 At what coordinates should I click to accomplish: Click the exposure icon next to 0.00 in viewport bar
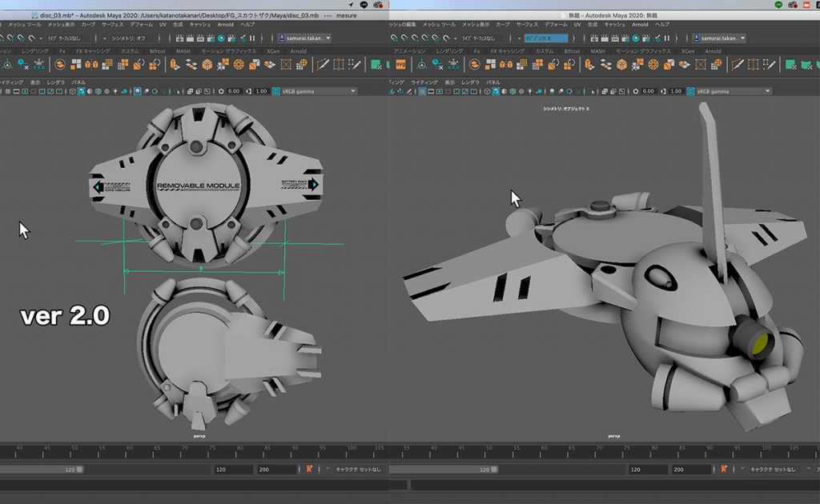221,90
